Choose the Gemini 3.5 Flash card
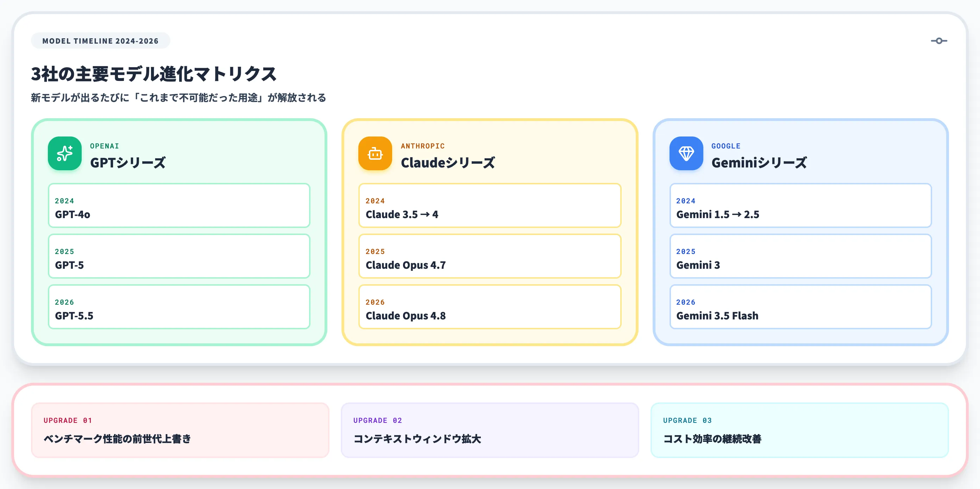Image resolution: width=980 pixels, height=489 pixels. click(x=800, y=306)
